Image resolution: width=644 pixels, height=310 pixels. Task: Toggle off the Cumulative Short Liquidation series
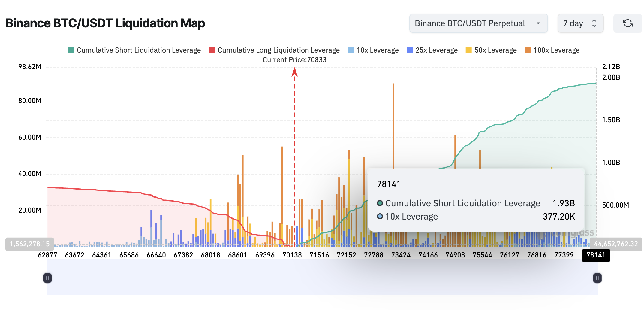(139, 50)
